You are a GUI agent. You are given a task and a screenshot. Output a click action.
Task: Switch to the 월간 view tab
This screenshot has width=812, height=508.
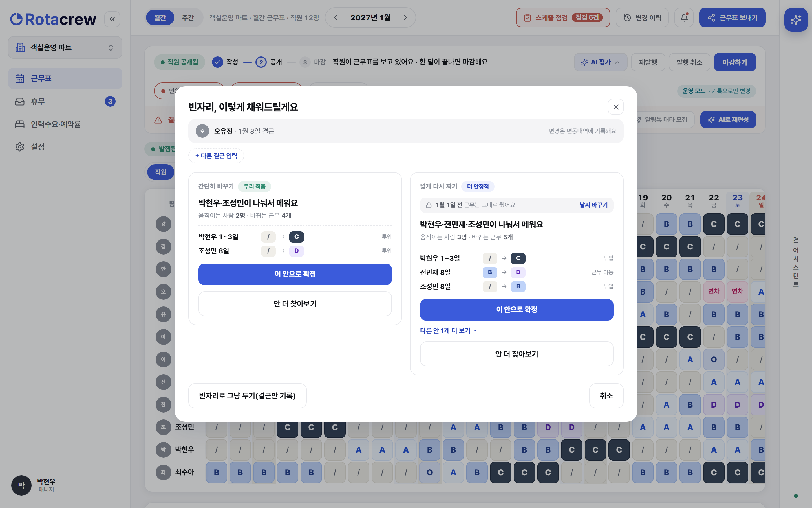(160, 17)
